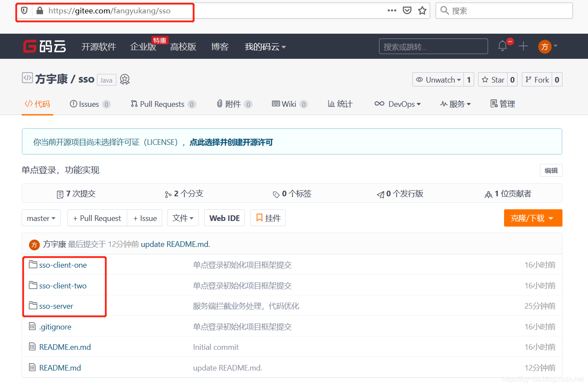Click the repository code icon beside 方宇康

[27, 78]
